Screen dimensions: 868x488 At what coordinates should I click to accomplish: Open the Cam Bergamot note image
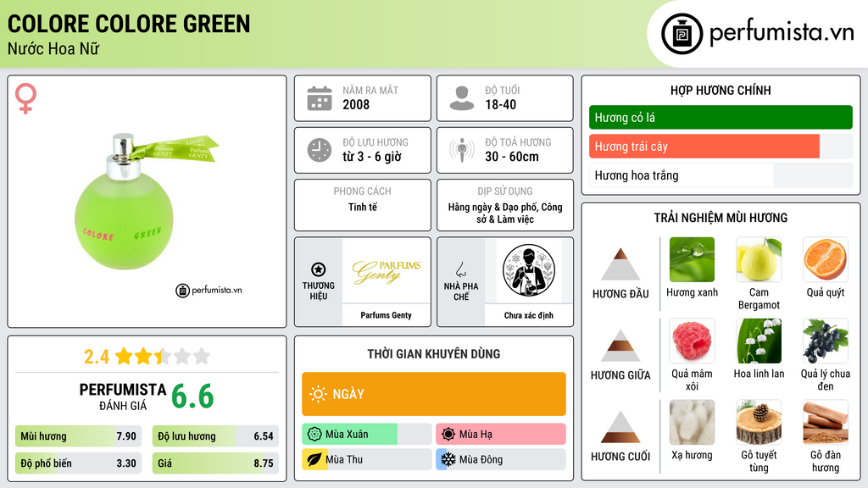[759, 259]
